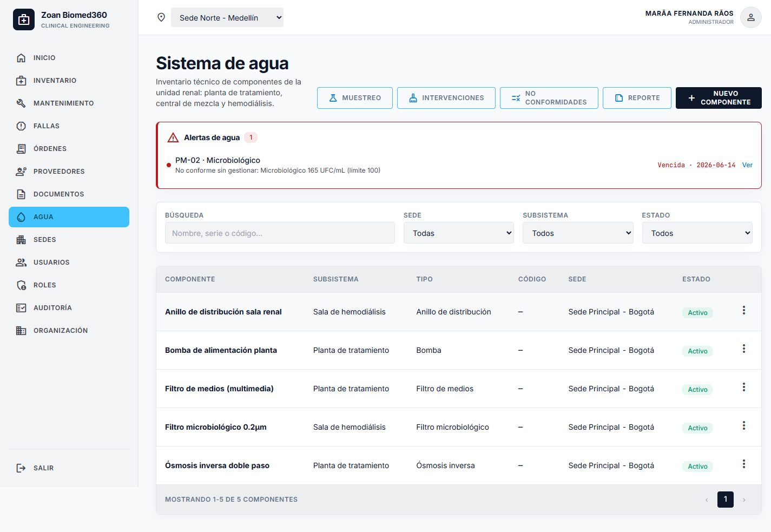Image resolution: width=771 pixels, height=532 pixels.
Task: Click the warning triangle in Alertas de agua
Action: coord(173,137)
